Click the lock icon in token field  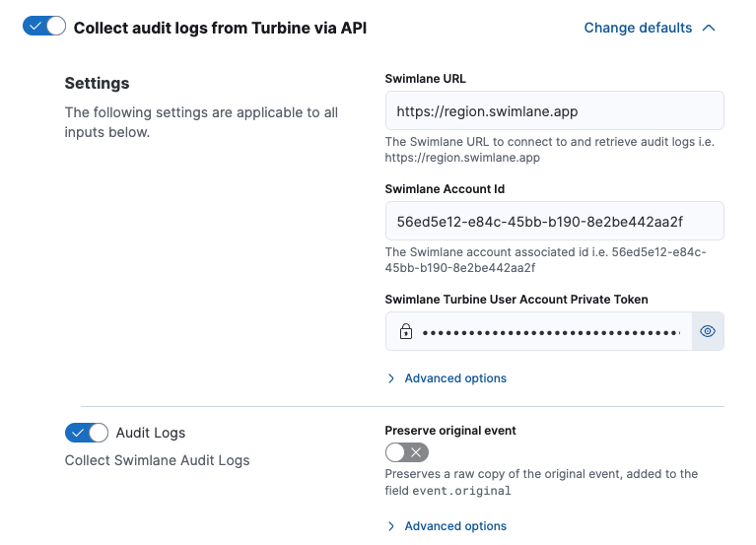coord(405,332)
